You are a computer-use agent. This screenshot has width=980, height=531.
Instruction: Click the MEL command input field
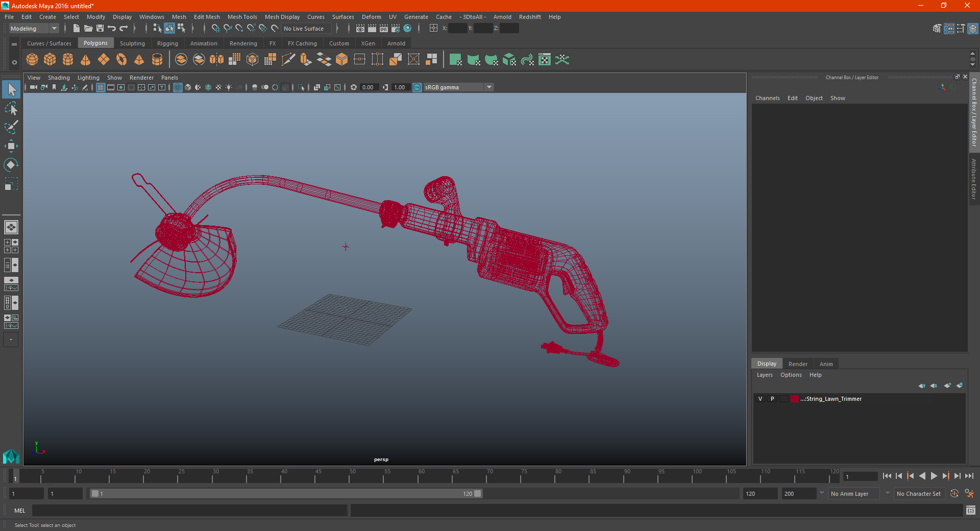[189, 511]
